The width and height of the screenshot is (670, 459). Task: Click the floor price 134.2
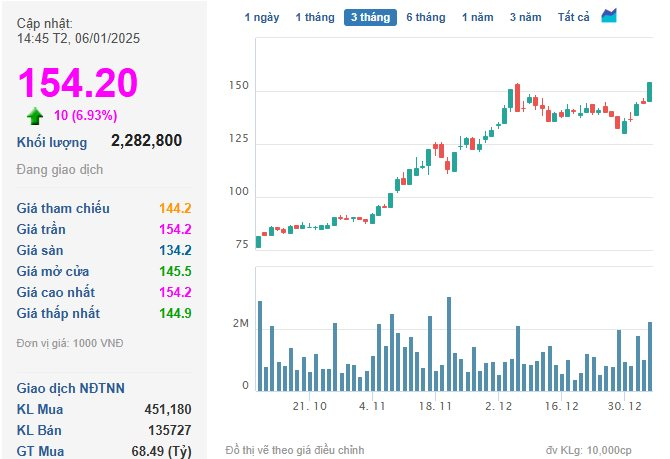[175, 250]
